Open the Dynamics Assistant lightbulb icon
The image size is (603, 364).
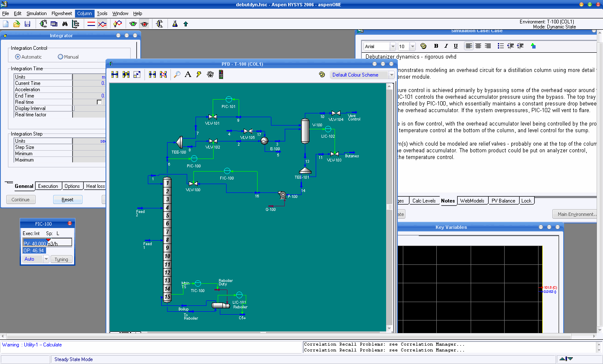pyautogui.click(x=118, y=24)
